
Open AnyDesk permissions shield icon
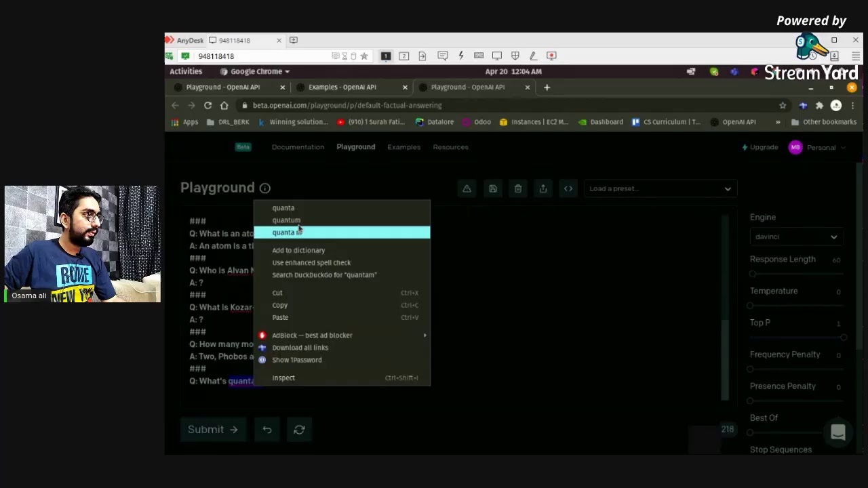pos(515,56)
